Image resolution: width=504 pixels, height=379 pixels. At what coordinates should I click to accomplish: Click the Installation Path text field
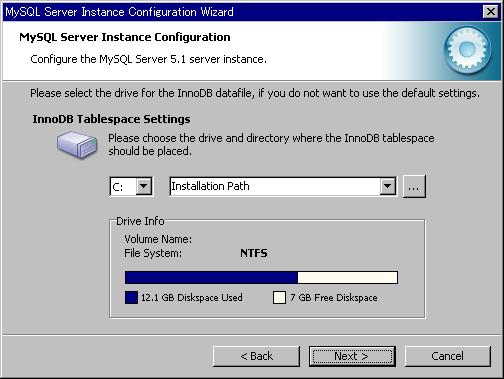coord(275,186)
